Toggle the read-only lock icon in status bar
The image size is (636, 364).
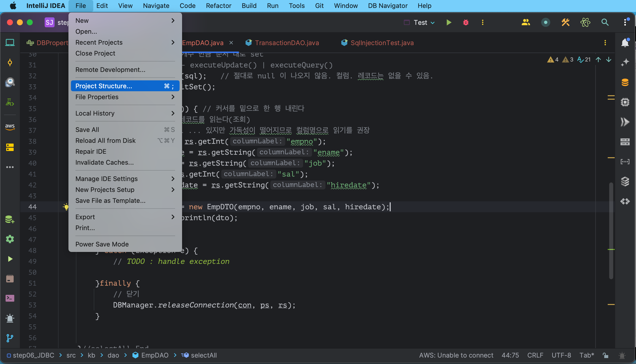point(605,355)
